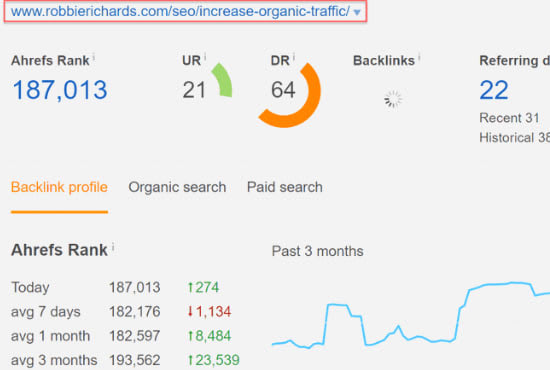Click the Referring domains value 22

pyautogui.click(x=494, y=90)
